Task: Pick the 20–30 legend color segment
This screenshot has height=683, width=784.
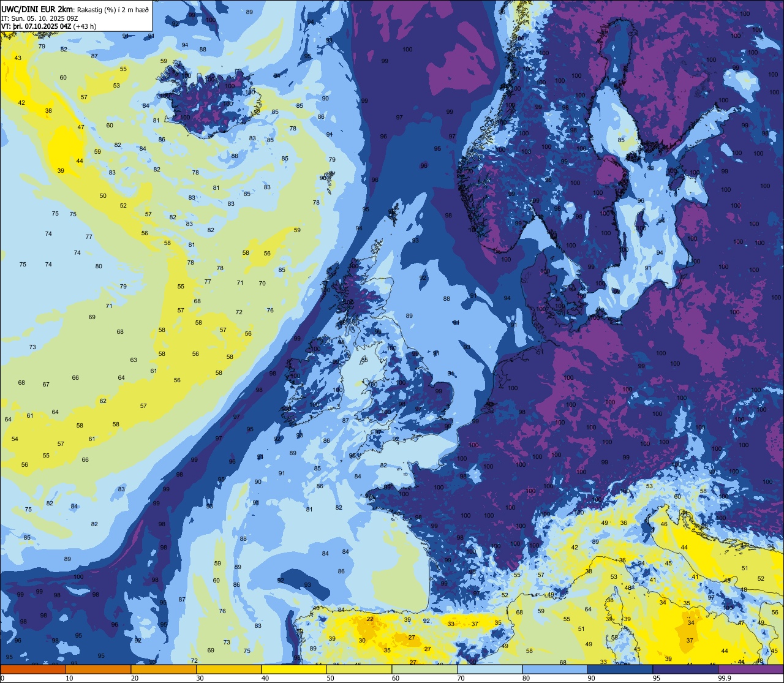Action: (x=164, y=670)
